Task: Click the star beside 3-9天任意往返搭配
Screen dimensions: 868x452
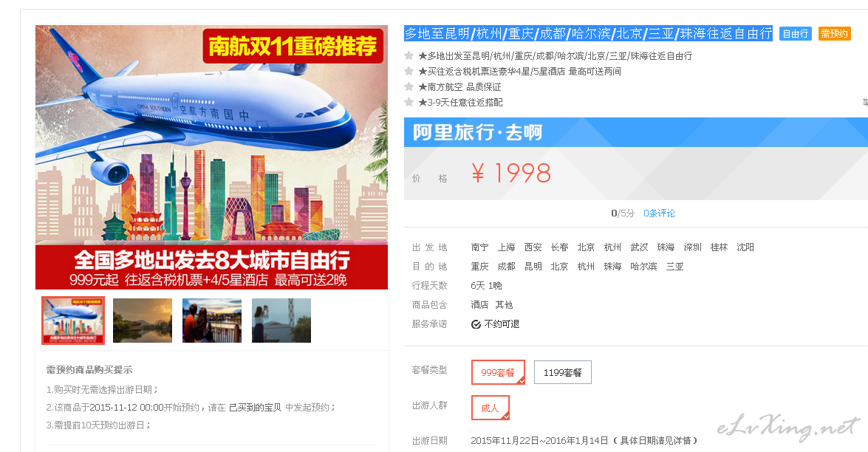Action: tap(409, 102)
